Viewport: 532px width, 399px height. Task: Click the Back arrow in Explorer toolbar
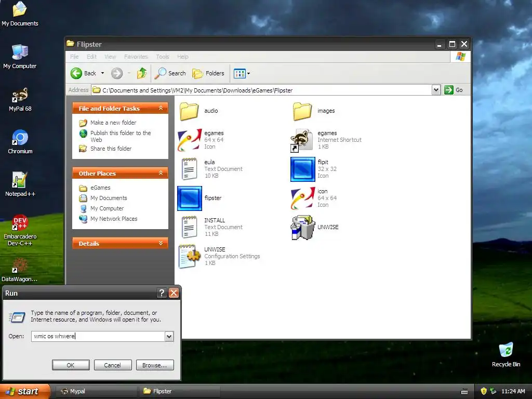(x=84, y=73)
